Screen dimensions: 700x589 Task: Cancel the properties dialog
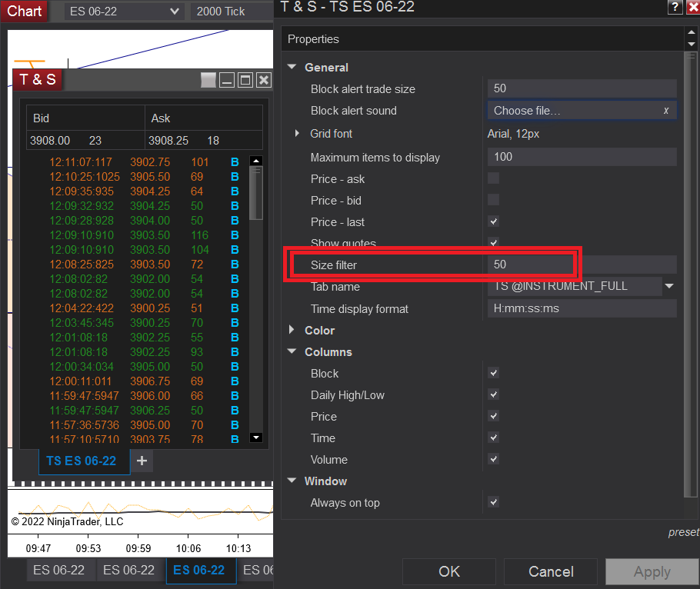pos(551,571)
